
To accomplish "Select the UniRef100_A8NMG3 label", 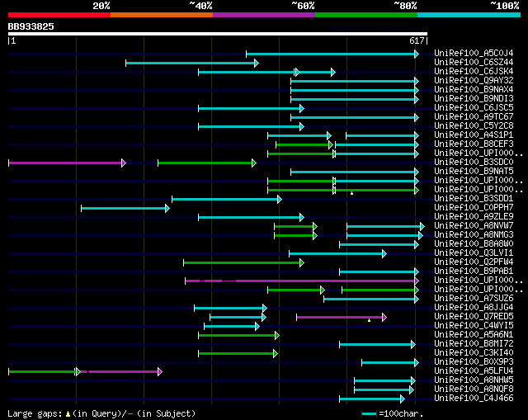I will point(474,235).
